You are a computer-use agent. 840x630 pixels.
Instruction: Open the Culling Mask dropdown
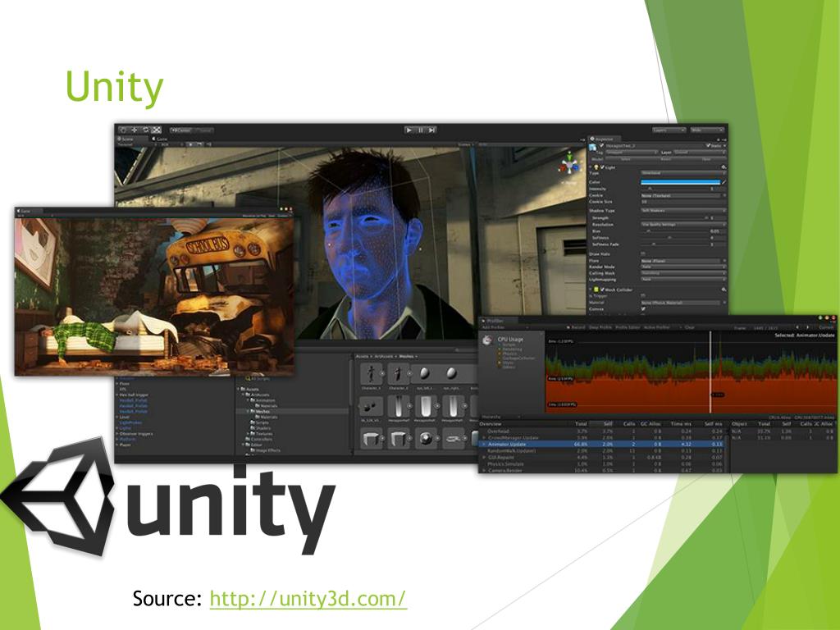tap(683, 273)
